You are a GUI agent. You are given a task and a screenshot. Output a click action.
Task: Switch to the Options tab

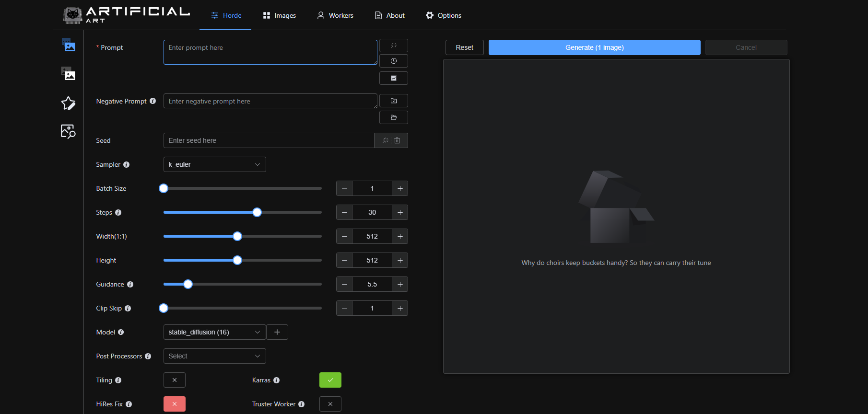444,15
